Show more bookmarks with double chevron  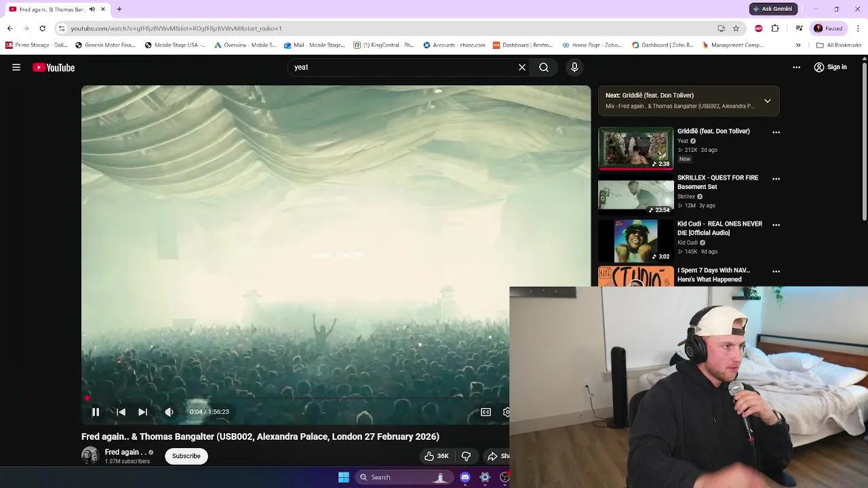point(798,45)
